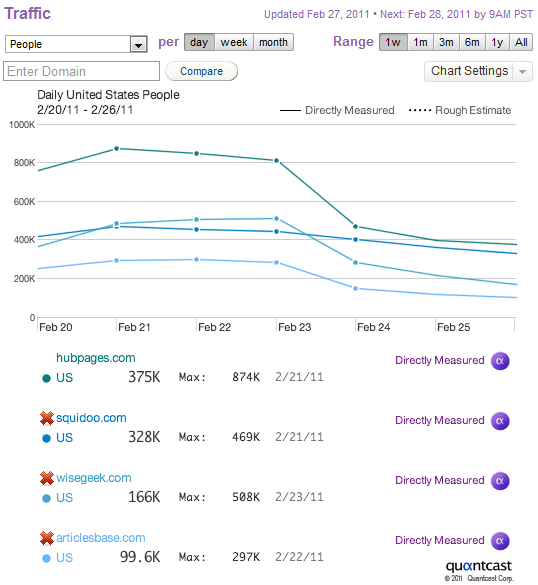The width and height of the screenshot is (538, 585).
Task: Focus the Enter Domain field
Action: click(x=81, y=71)
